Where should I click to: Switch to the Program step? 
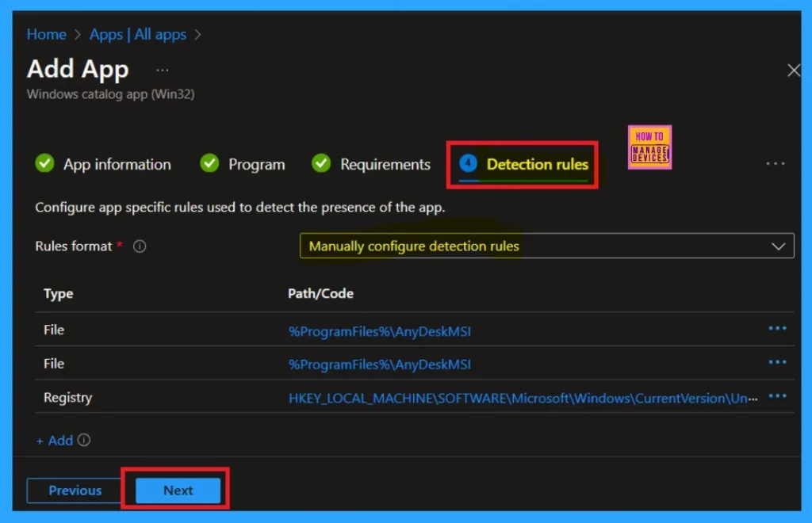coord(243,164)
